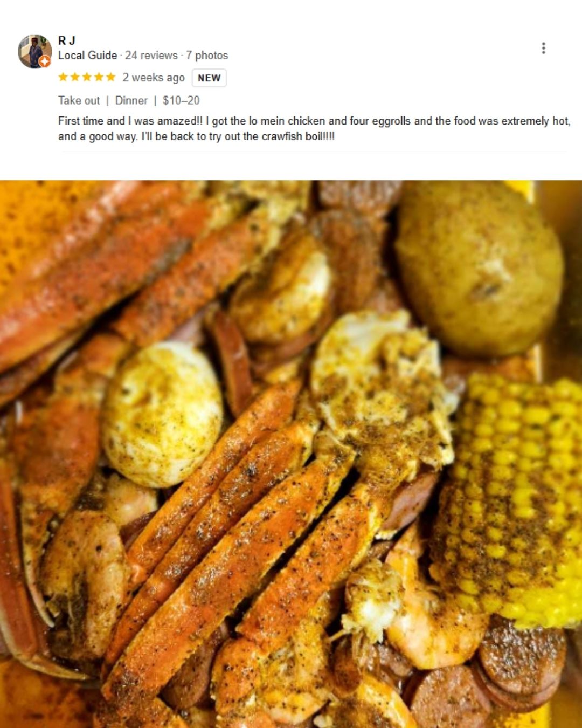Click the first rating star
This screenshot has height=728, width=582.
tap(63, 77)
